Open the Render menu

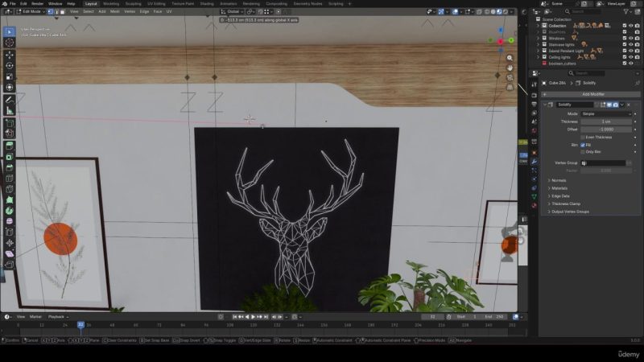[38, 3]
